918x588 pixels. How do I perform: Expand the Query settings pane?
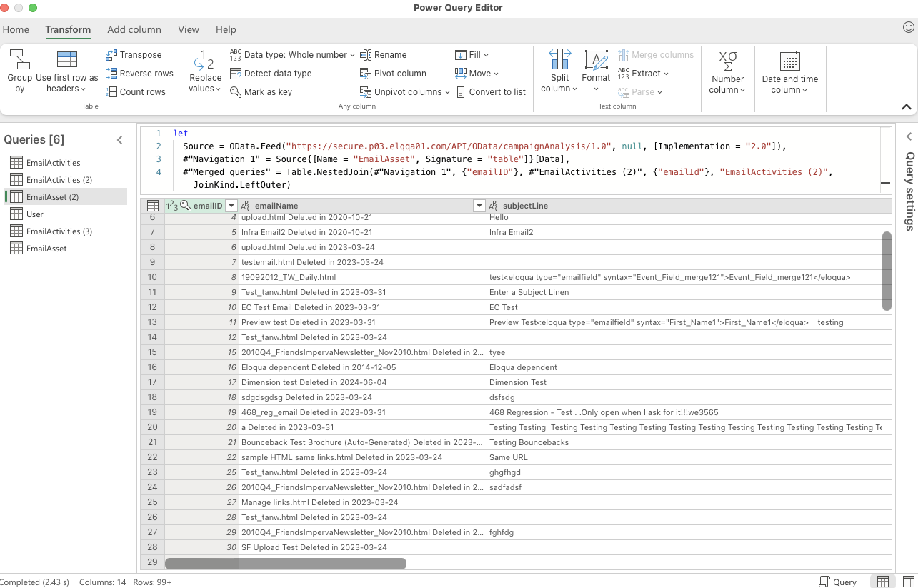click(909, 136)
